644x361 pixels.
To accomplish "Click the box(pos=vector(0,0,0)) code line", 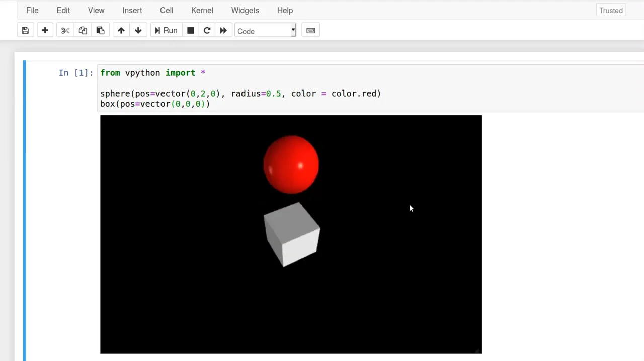I will point(155,104).
